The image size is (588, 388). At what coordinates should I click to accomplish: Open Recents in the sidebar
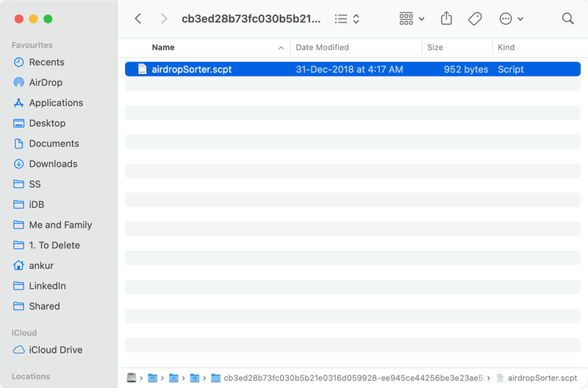[46, 62]
